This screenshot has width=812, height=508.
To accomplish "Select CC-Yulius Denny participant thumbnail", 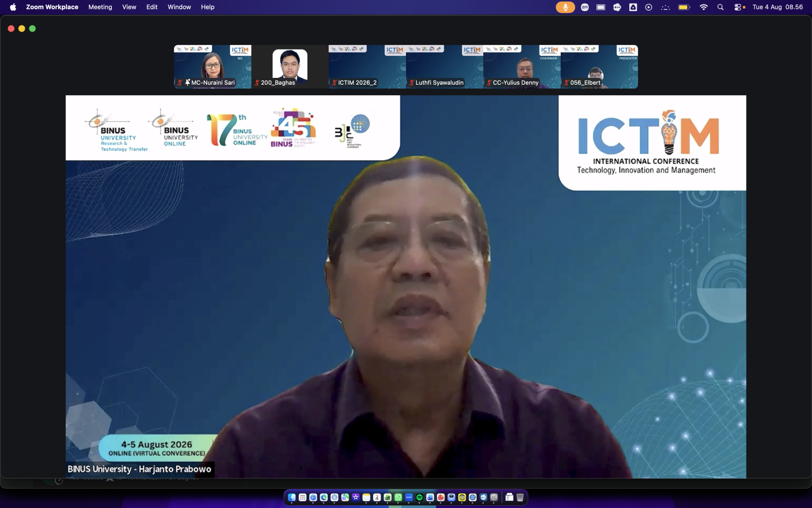I will [522, 66].
